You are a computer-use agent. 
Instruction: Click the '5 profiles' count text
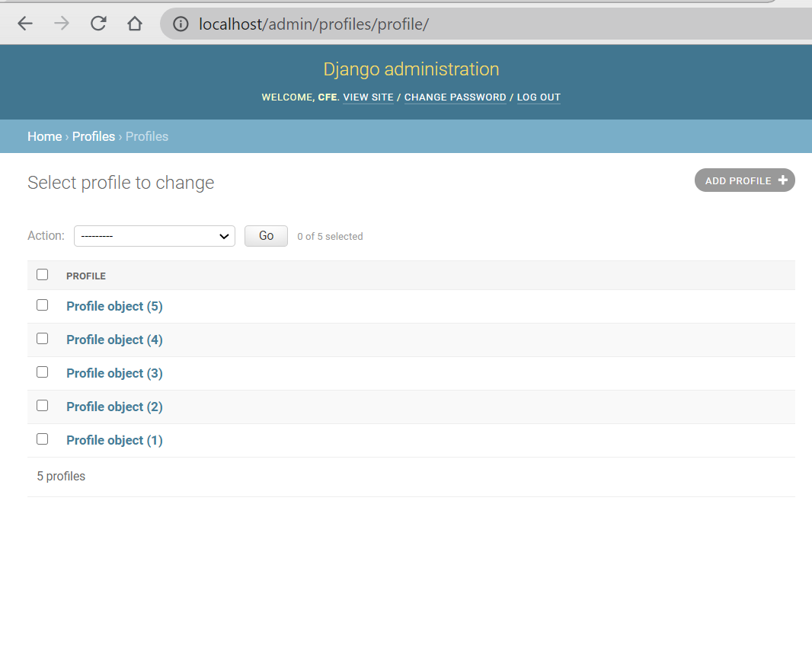[61, 477]
